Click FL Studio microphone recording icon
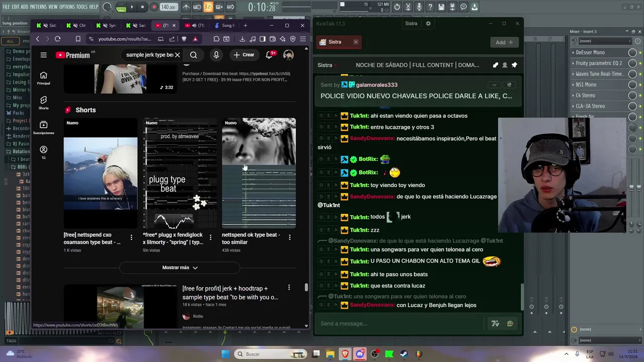Screen dimensions: 644x362 419,7
